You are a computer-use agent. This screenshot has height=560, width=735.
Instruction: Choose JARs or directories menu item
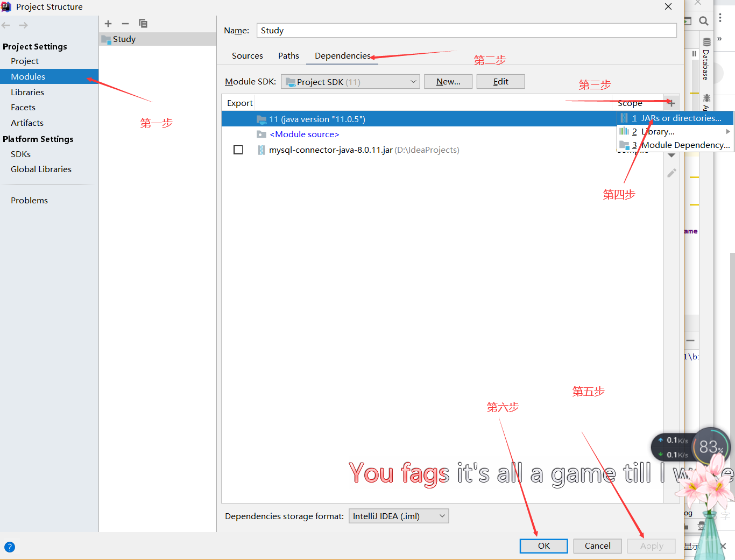click(x=675, y=118)
